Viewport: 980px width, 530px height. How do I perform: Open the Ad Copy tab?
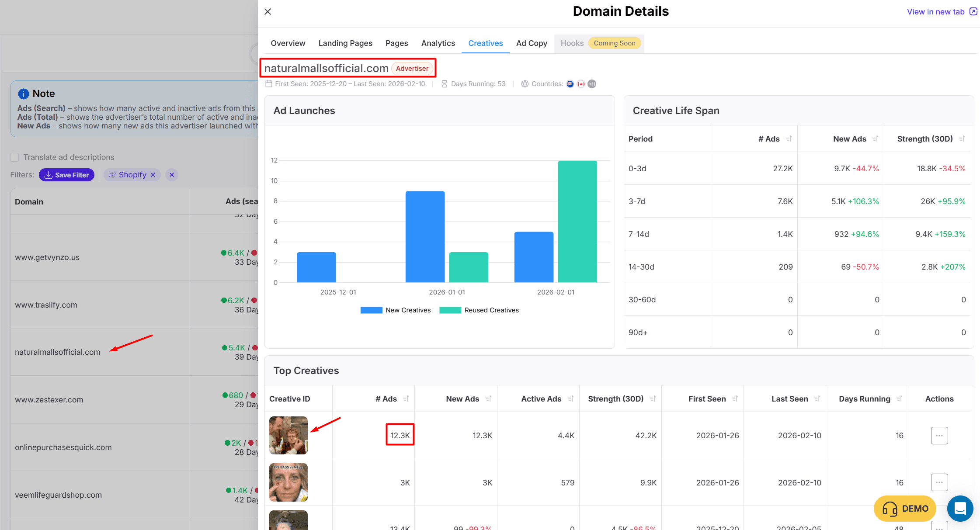(531, 43)
